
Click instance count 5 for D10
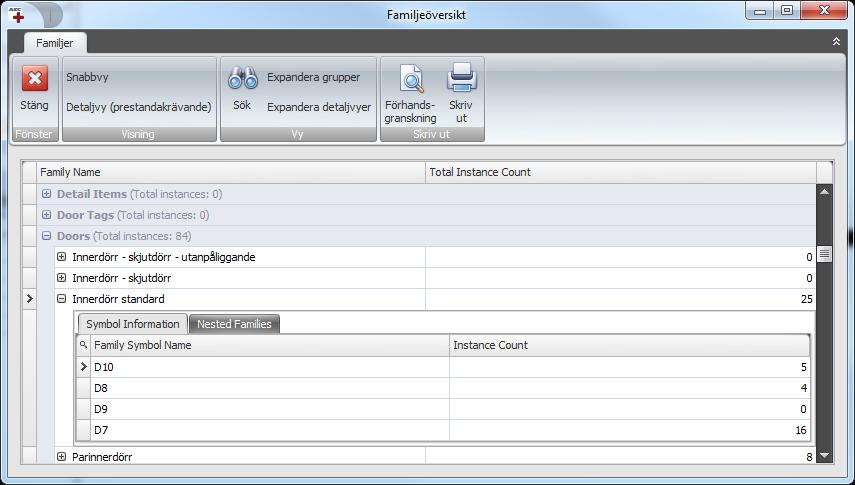pyautogui.click(x=804, y=367)
